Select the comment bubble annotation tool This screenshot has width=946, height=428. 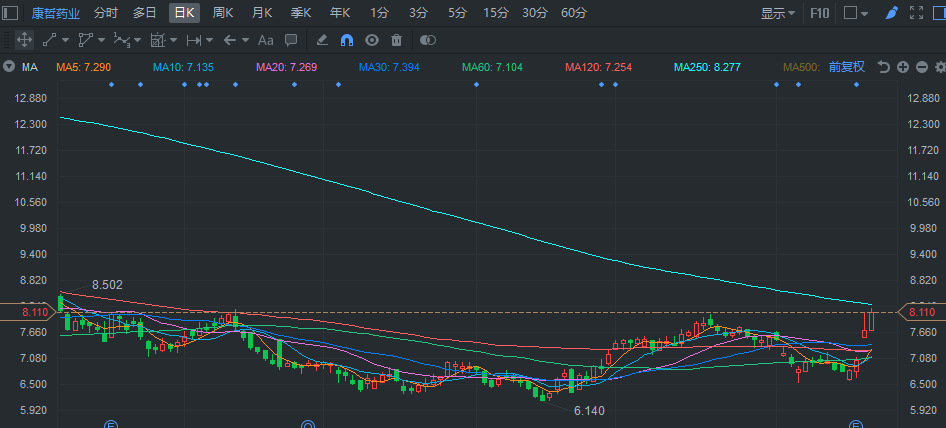pos(291,40)
